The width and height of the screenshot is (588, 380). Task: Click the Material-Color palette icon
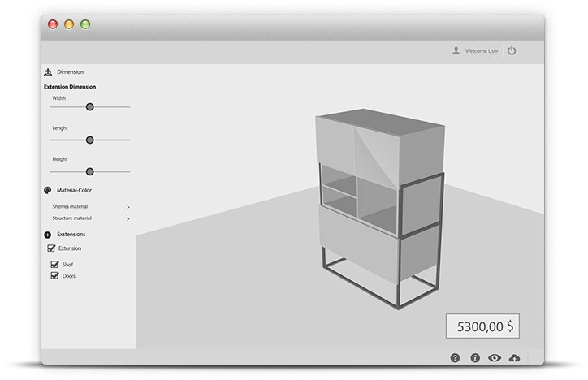[x=48, y=190]
